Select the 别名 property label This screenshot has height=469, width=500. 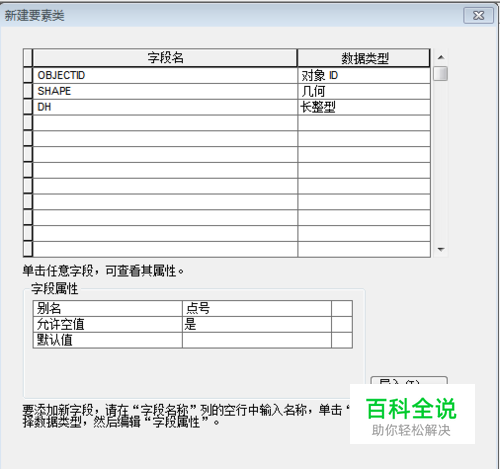click(x=108, y=308)
